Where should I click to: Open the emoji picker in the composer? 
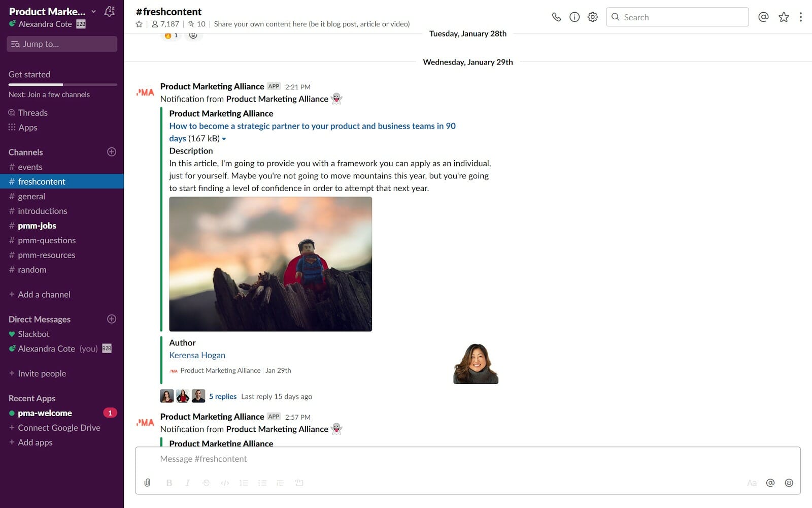point(790,483)
